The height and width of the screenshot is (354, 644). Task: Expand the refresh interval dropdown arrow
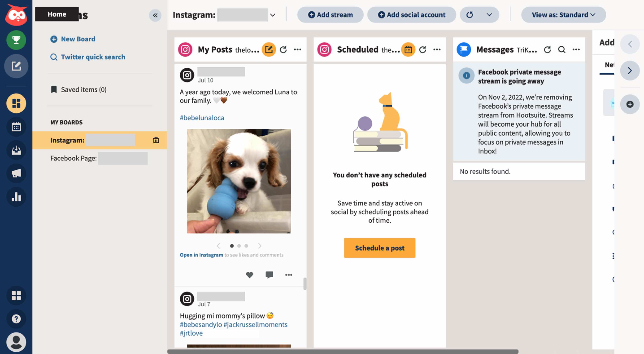pyautogui.click(x=489, y=15)
